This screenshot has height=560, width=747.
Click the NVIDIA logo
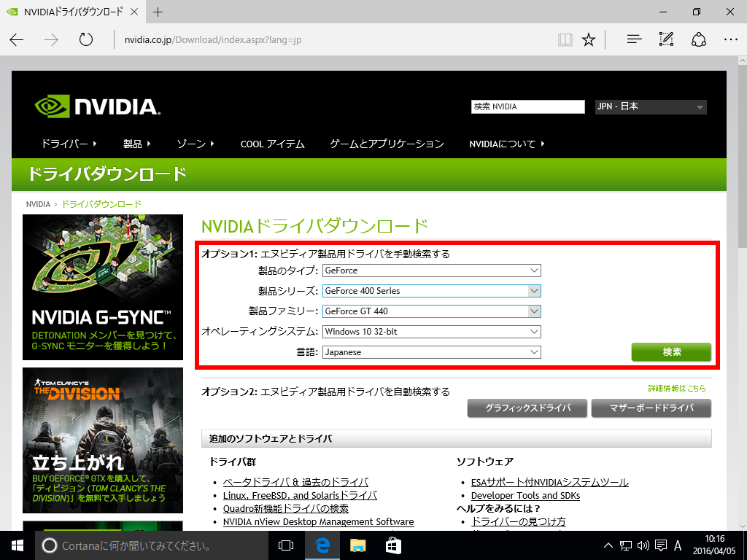[x=96, y=106]
